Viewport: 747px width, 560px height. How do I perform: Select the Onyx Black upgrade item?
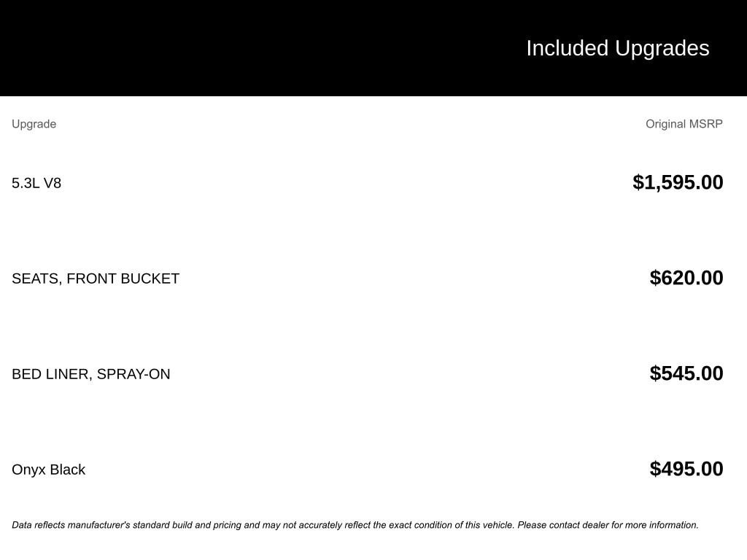[49, 470]
